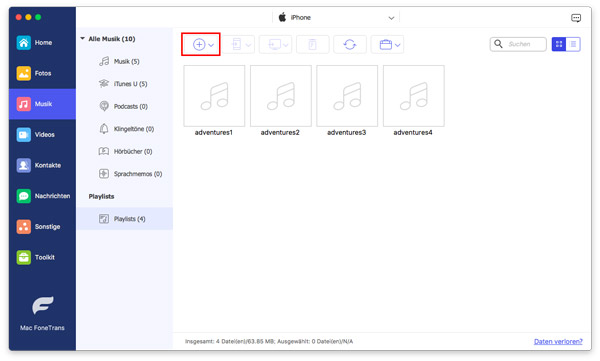The width and height of the screenshot is (600, 361).
Task: Click the trash delete toolbar icon
Action: coord(312,44)
